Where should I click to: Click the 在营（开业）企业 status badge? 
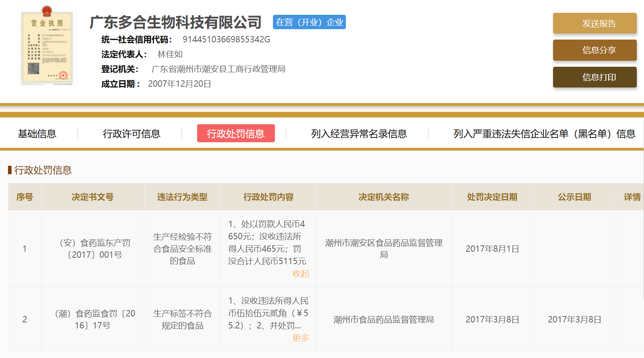tap(309, 22)
